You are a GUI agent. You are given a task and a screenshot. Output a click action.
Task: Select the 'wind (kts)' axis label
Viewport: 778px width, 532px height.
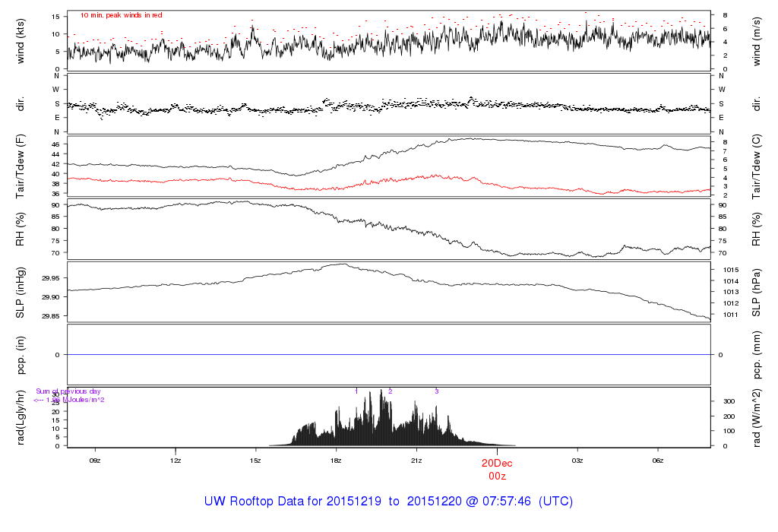pyautogui.click(x=20, y=41)
